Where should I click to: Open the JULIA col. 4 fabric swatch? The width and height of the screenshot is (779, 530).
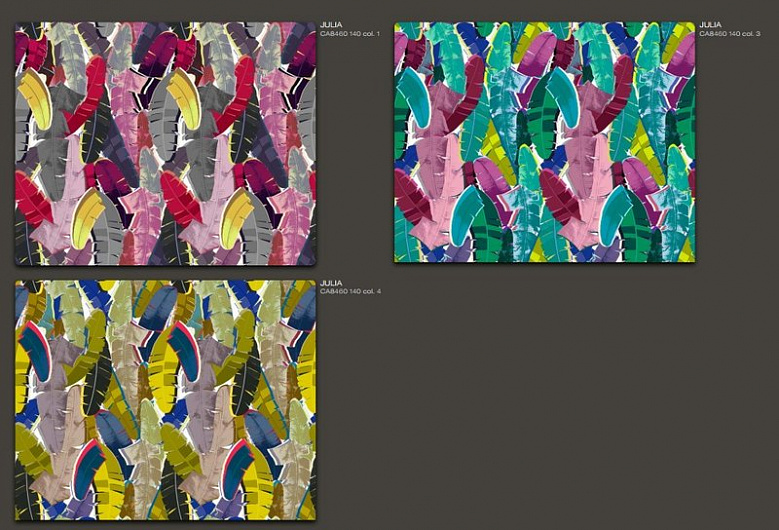tap(165, 400)
